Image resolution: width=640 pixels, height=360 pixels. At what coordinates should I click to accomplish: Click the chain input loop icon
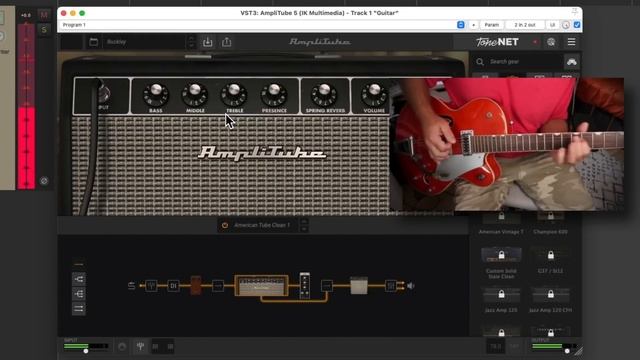coord(131,286)
